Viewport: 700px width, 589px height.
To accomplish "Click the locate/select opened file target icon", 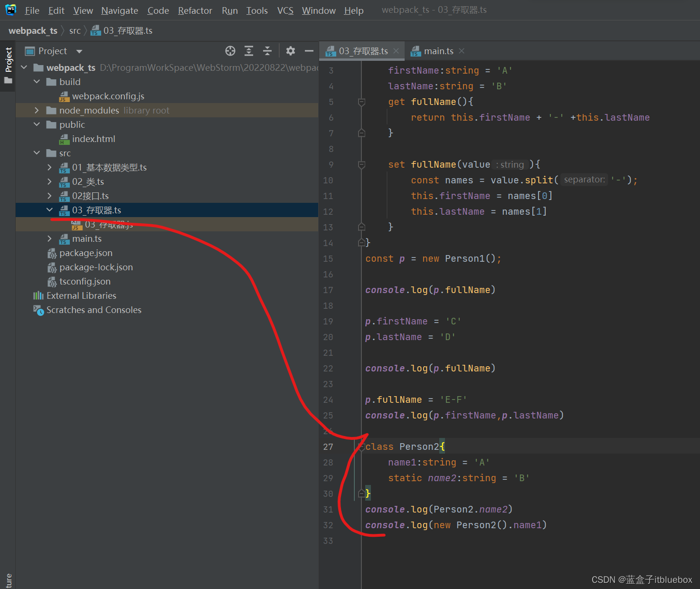I will pyautogui.click(x=230, y=51).
